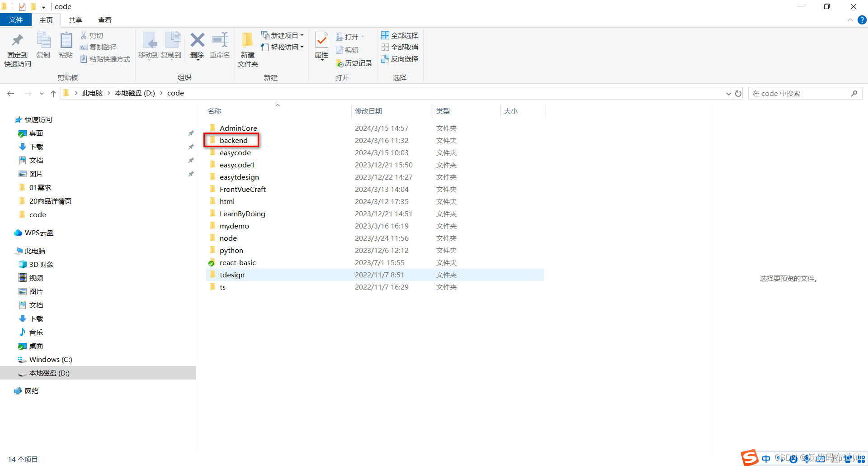Image resolution: width=868 pixels, height=466 pixels.
Task: Click Select All (全部选择)
Action: pyautogui.click(x=400, y=35)
